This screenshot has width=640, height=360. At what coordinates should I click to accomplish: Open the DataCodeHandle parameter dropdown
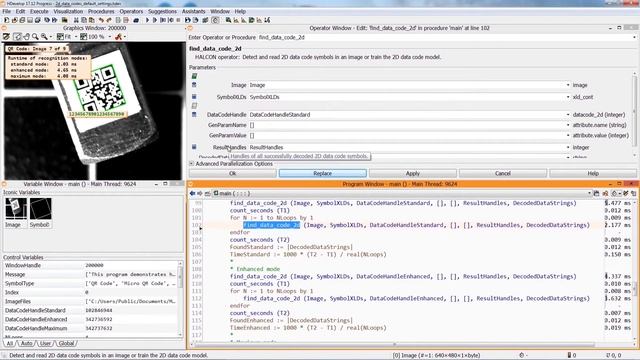coord(567,115)
